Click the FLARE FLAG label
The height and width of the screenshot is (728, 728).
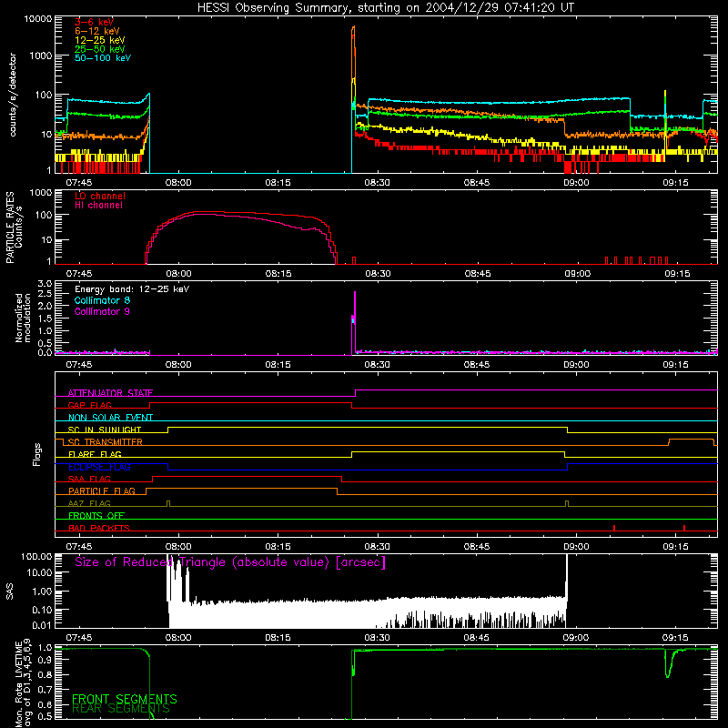95,454
